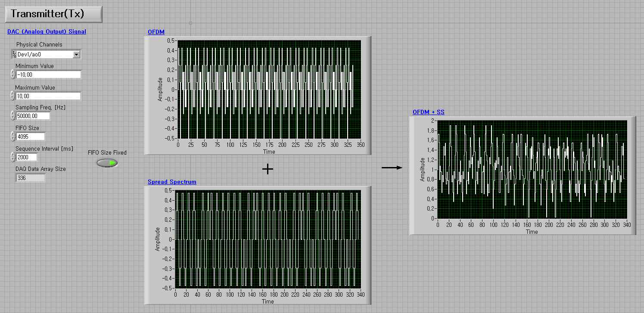Click the 350 x-axis value on OFDM graph
This screenshot has height=313, width=644.
pyautogui.click(x=361, y=145)
